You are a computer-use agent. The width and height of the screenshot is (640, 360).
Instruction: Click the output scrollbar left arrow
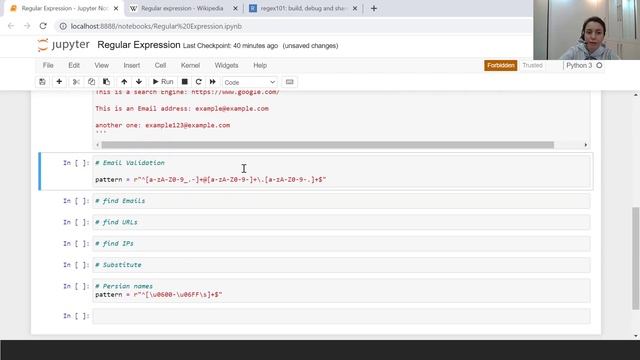[98, 145]
